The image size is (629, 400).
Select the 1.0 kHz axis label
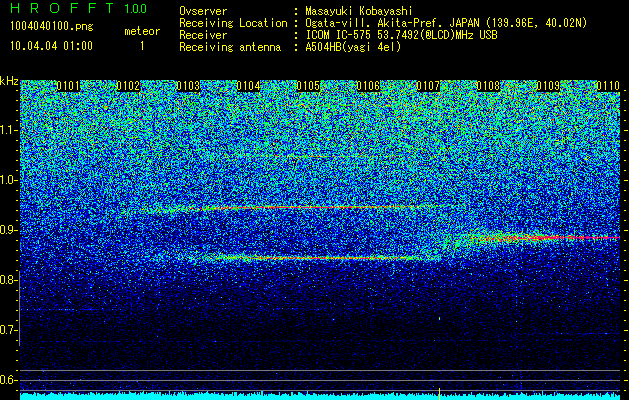point(9,180)
